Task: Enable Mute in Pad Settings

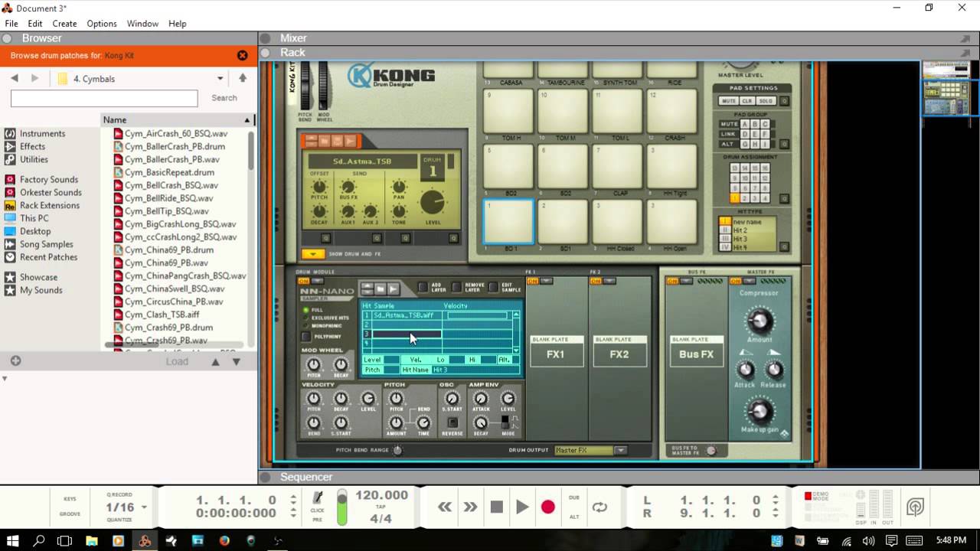Action: click(x=728, y=101)
